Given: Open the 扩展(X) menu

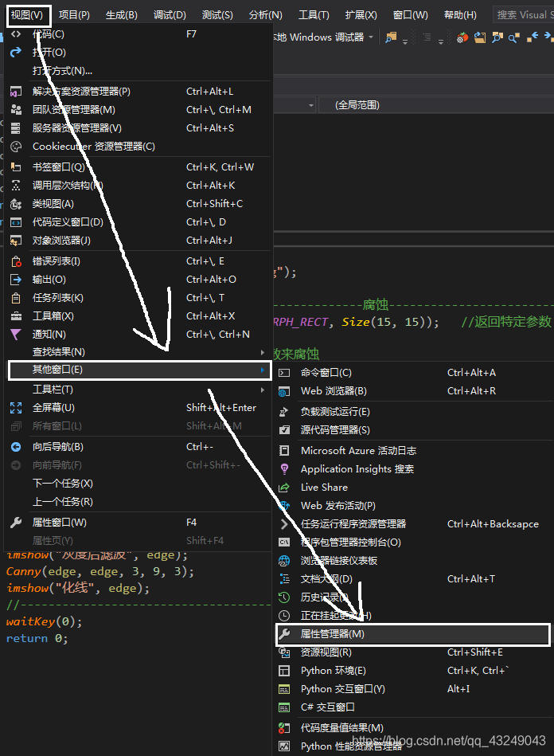Looking at the screenshot, I should pos(361,15).
